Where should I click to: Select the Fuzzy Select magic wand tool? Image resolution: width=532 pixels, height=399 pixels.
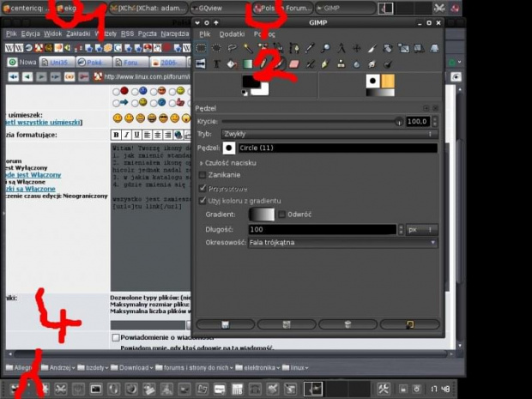(248, 48)
